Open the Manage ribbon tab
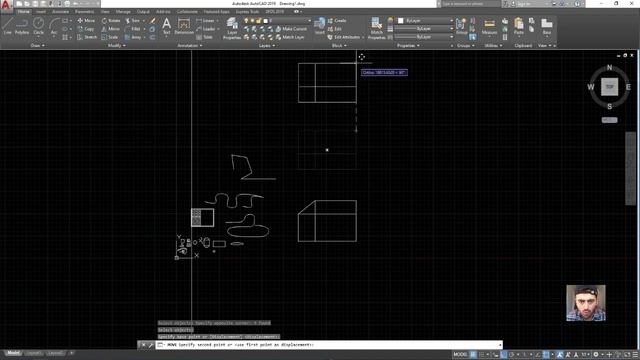This screenshot has width=640, height=360. [x=123, y=12]
